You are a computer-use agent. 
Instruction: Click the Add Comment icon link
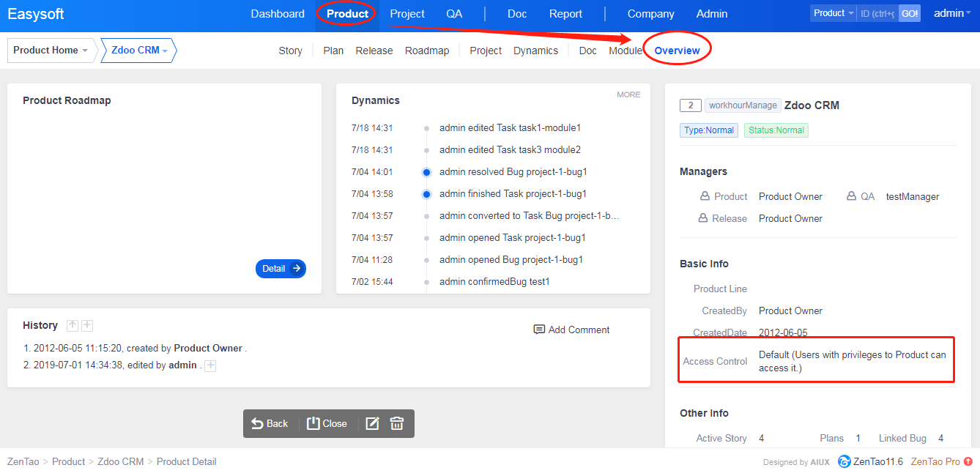pos(571,330)
